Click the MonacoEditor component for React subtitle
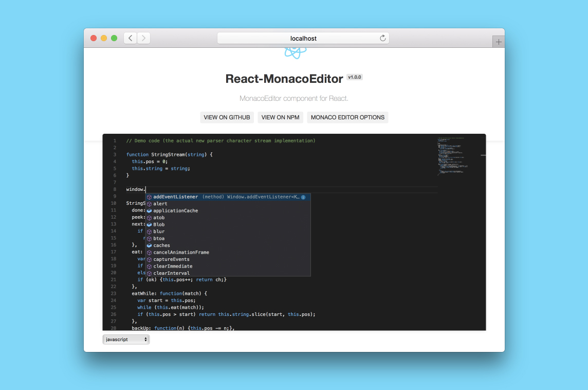The height and width of the screenshot is (390, 588). pyautogui.click(x=293, y=98)
